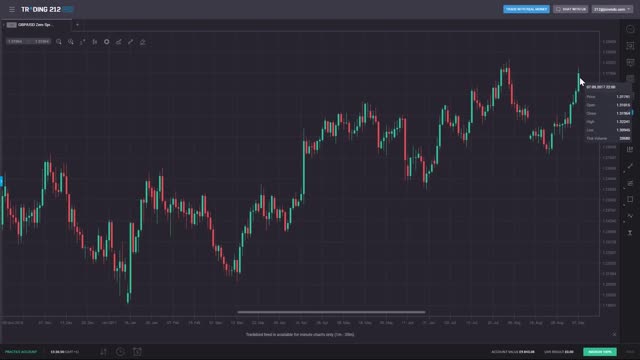The width and height of the screenshot is (640, 360).
Task: Click the green button in bottom bar
Action: point(600,351)
